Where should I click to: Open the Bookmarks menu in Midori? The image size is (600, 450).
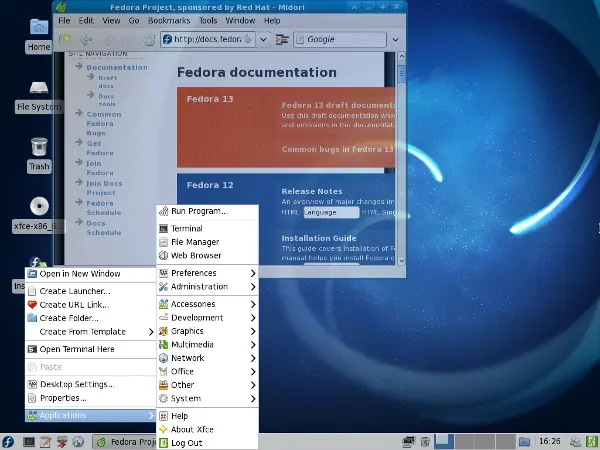point(169,21)
